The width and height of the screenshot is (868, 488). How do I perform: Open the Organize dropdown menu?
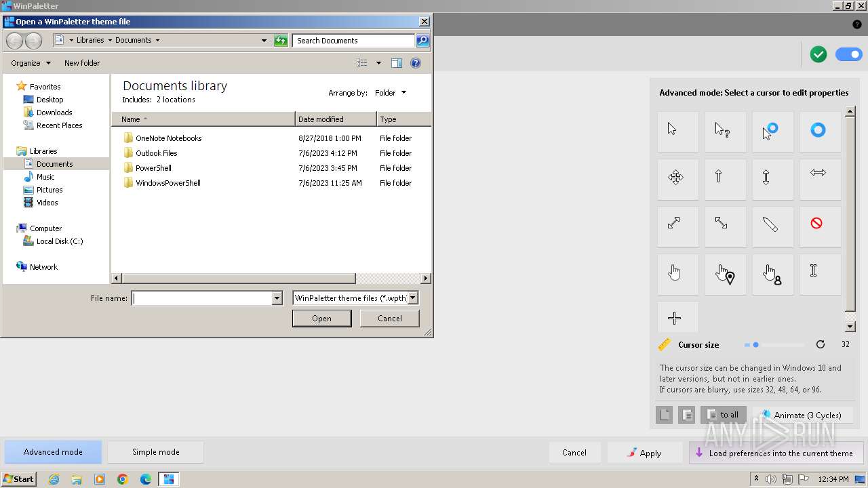click(31, 63)
